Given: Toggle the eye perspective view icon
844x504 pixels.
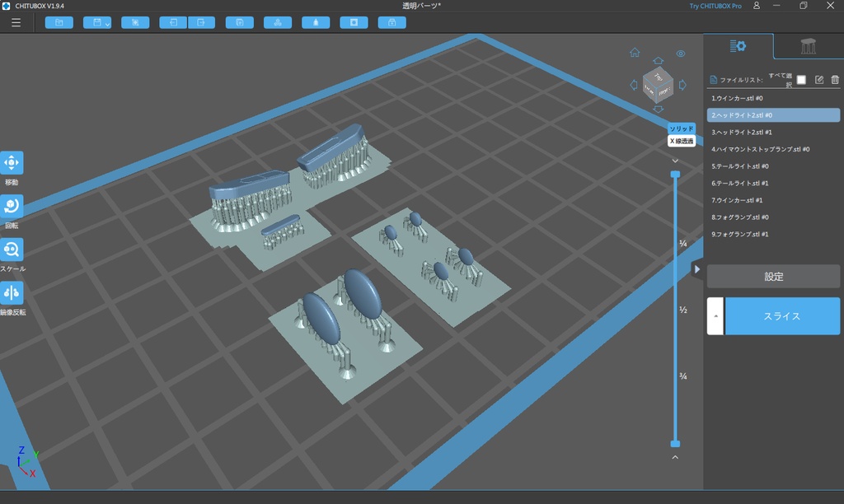Looking at the screenshot, I should [x=681, y=54].
